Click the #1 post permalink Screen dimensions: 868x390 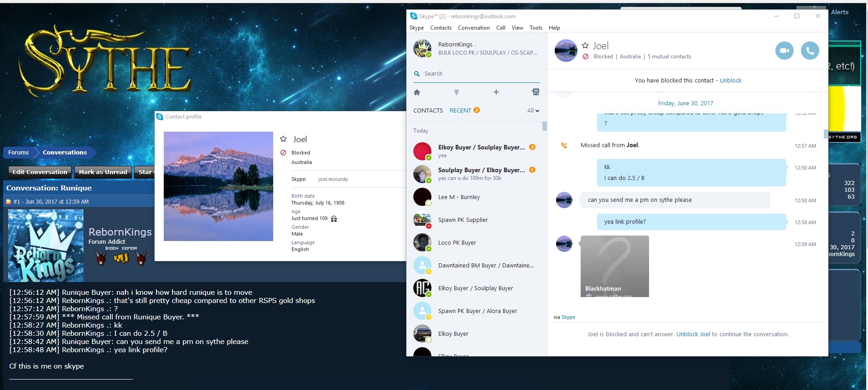coord(16,201)
